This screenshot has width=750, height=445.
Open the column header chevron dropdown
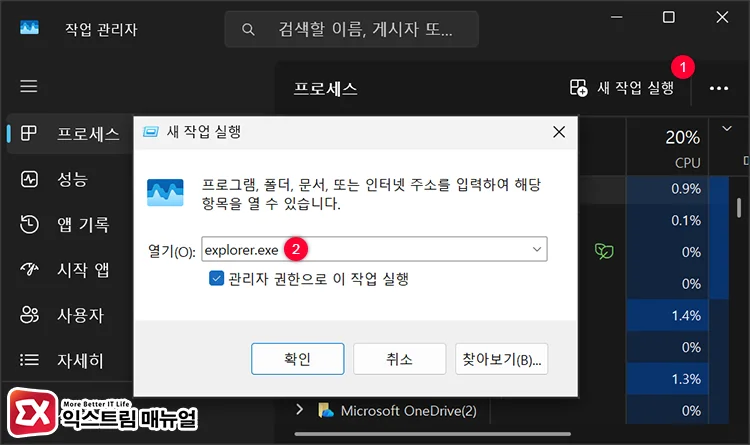pos(727,128)
